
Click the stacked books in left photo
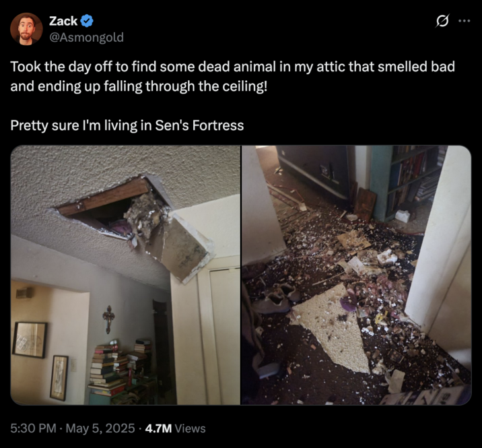tap(120, 368)
